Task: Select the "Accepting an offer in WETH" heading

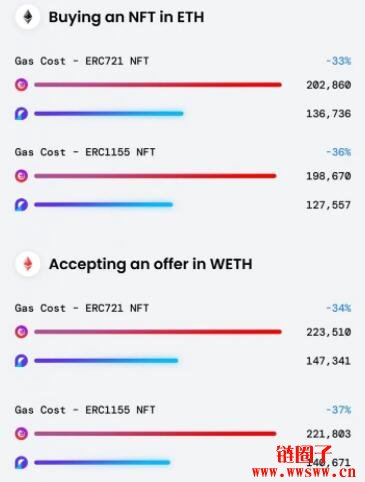Action: pyautogui.click(x=150, y=264)
